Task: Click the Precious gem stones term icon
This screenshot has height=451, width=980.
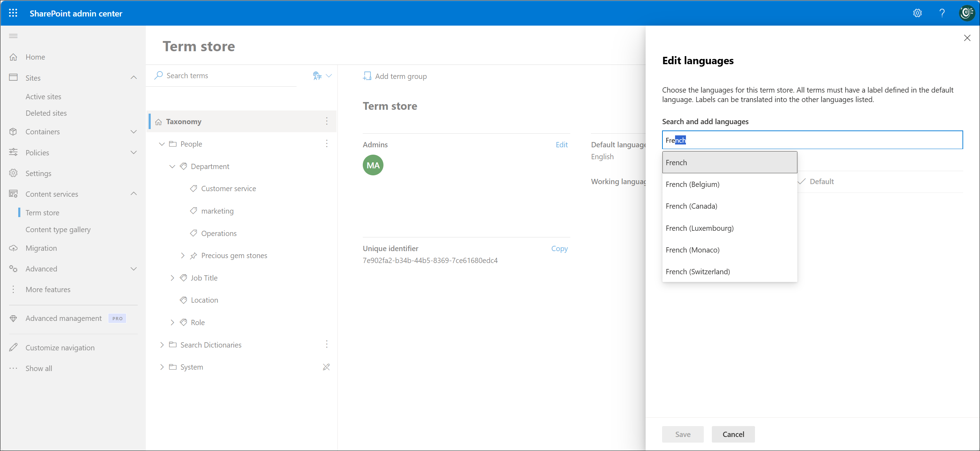Action: coord(192,255)
